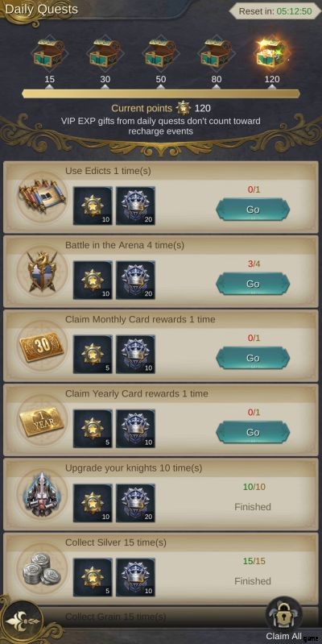The width and height of the screenshot is (322, 644).
Task: Tap the Arena shield quest icon
Action: (42, 272)
